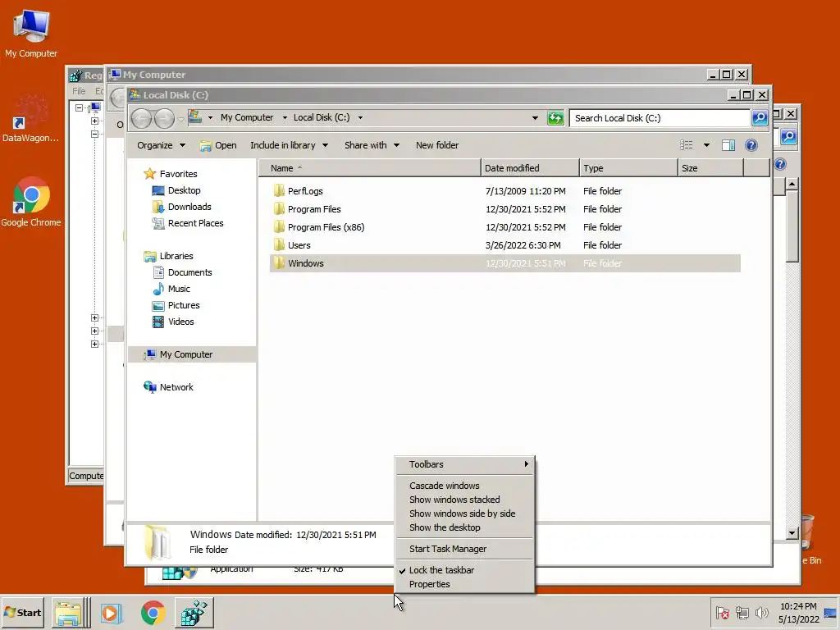Click the Search Local Disk (C:) field
Image resolution: width=840 pixels, height=630 pixels.
660,118
